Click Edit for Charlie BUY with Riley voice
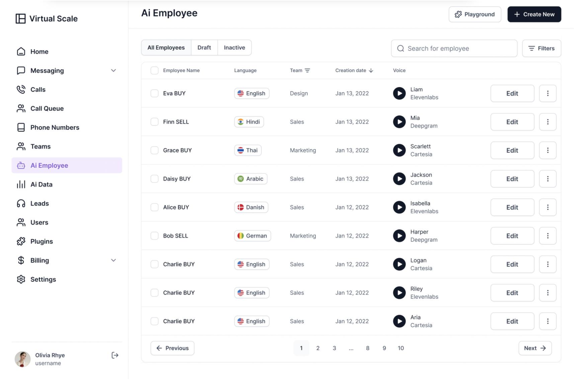This screenshot has width=588, height=389. 512,293
